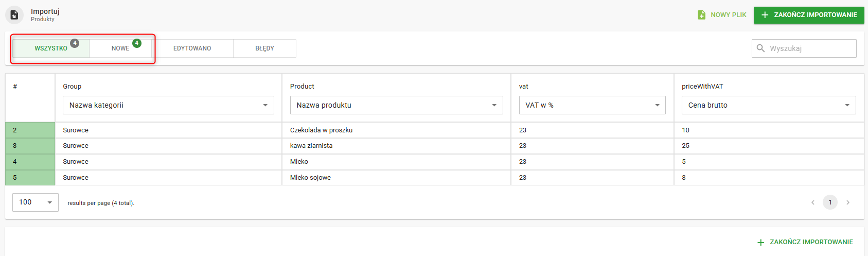
Task: Go to the next page arrow
Action: coord(848,202)
